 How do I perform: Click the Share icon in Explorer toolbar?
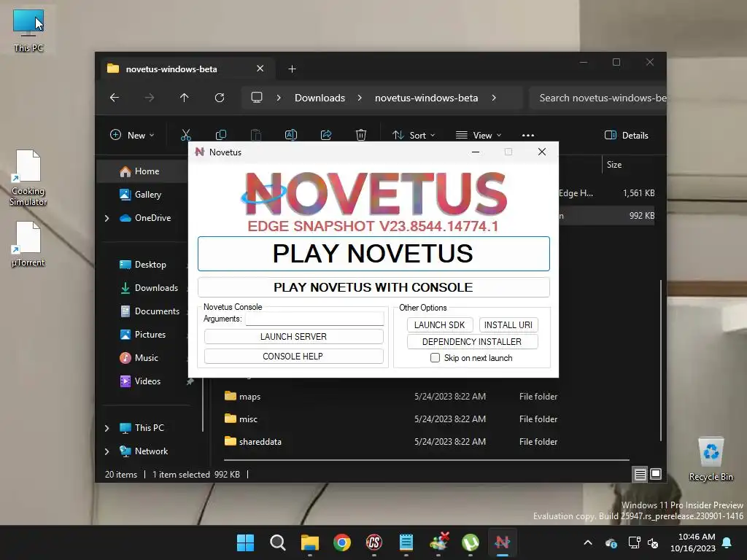[326, 135]
